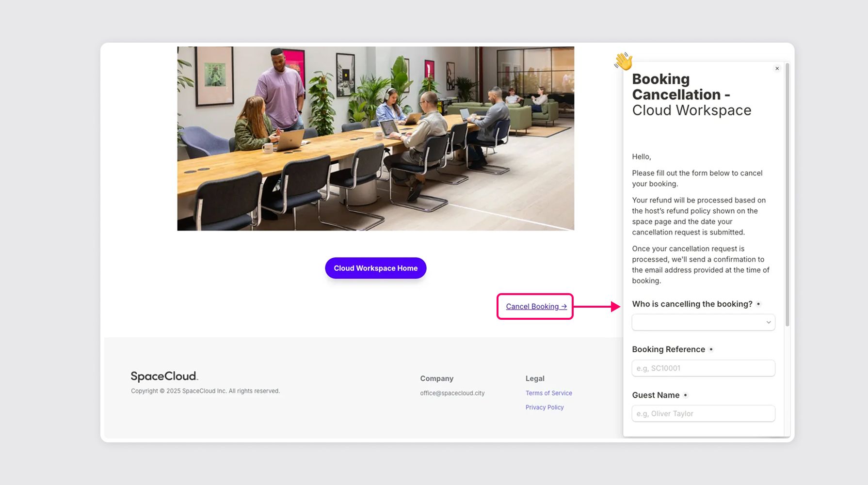
Task: Click the 'Guest Name' field label
Action: 656,395
